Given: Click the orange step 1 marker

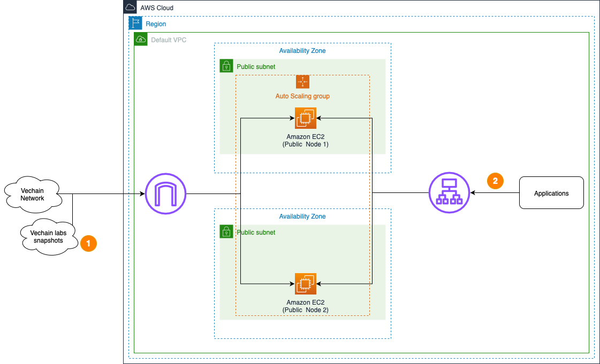Looking at the screenshot, I should tap(88, 243).
